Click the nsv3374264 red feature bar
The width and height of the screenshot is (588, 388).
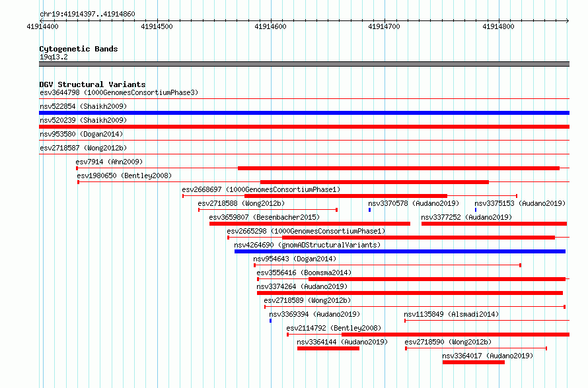pos(410,293)
